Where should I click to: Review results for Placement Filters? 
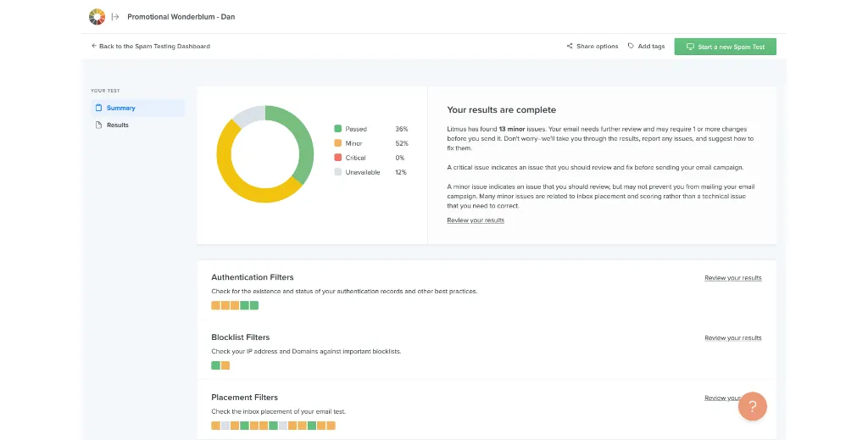pyautogui.click(x=721, y=398)
